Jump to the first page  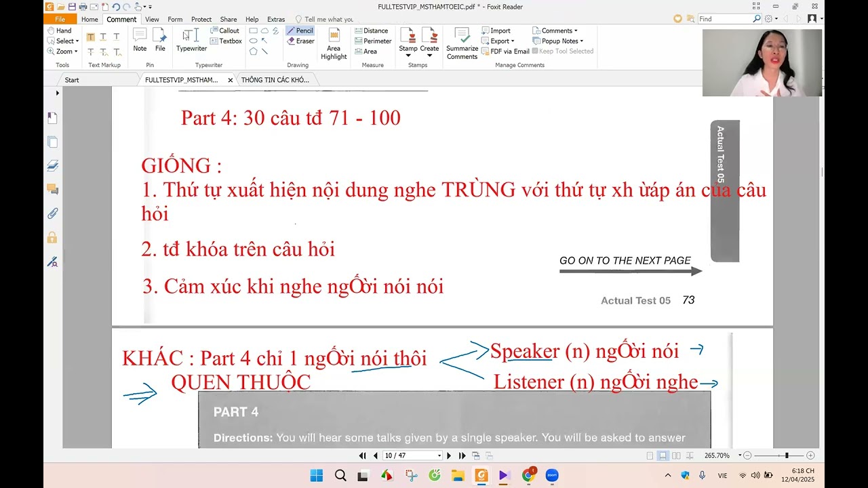pyautogui.click(x=362, y=455)
